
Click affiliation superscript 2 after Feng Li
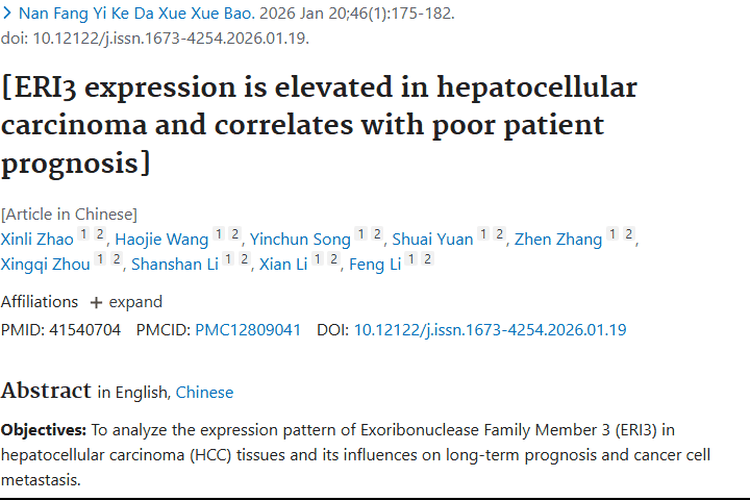tap(428, 260)
